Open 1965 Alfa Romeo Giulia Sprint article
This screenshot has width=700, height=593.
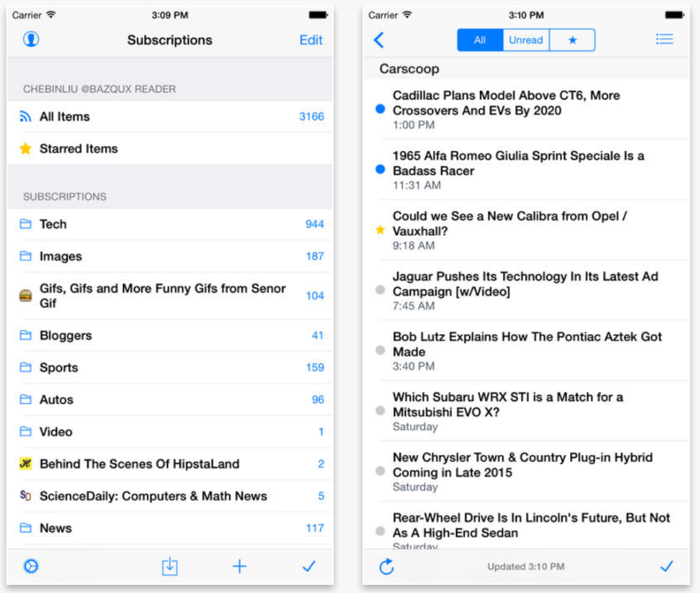(x=526, y=169)
